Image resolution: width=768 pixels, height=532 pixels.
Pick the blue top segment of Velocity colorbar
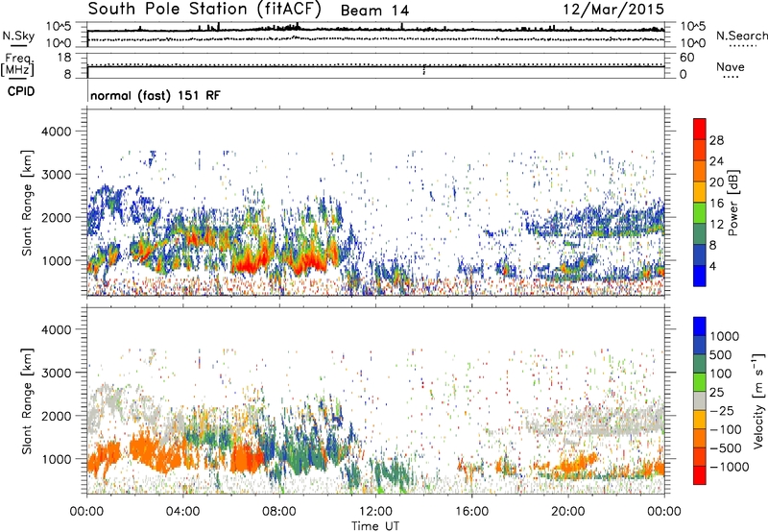click(x=700, y=326)
